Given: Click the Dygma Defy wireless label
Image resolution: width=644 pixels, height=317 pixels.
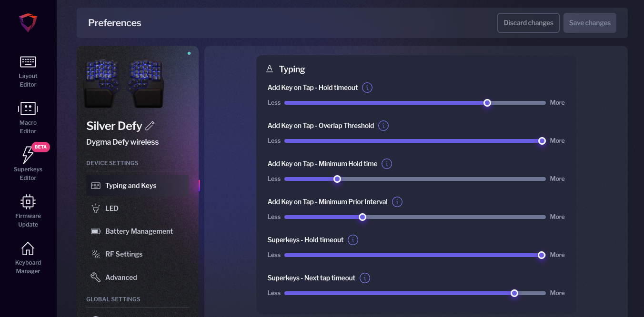Looking at the screenshot, I should coord(122,142).
